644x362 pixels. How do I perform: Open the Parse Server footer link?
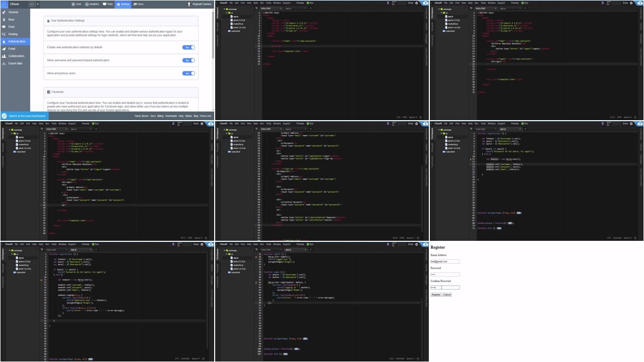tap(142, 116)
